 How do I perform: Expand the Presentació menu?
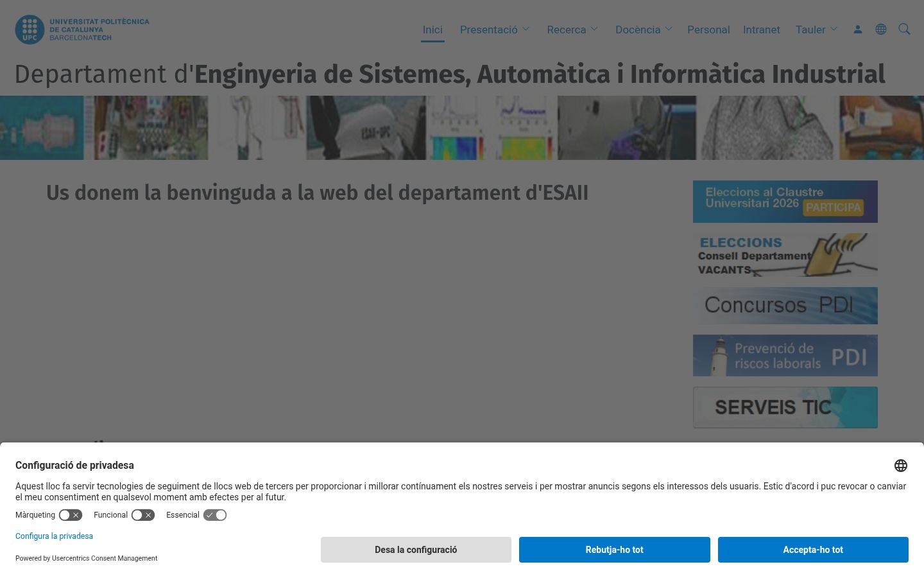495,30
